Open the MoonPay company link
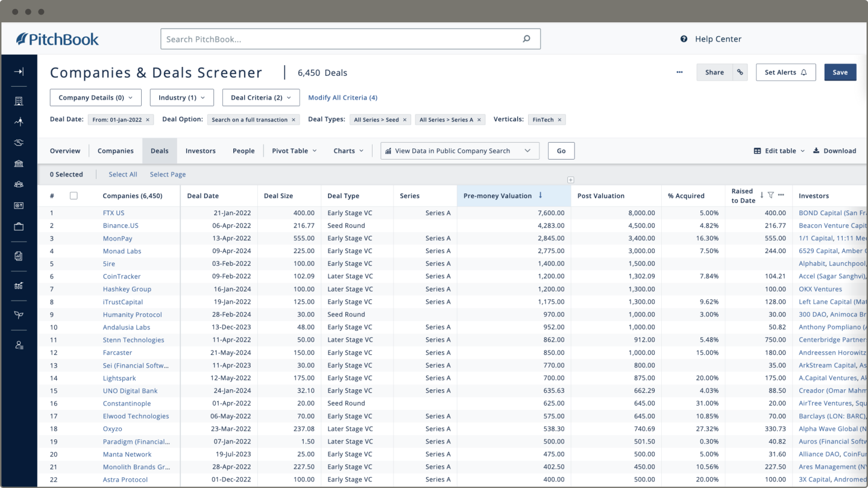The width and height of the screenshot is (868, 488). point(118,238)
